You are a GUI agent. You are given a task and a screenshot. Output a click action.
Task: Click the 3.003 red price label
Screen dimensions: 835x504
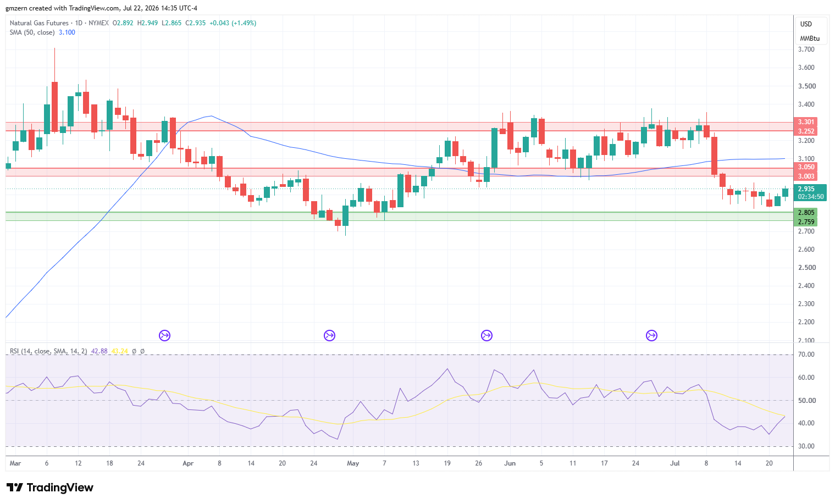[x=806, y=176]
